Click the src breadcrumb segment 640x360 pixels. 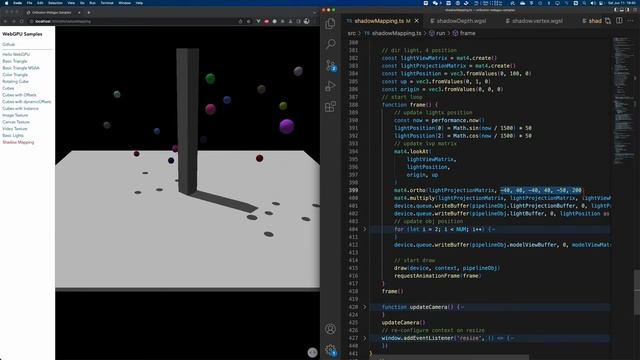tap(351, 33)
